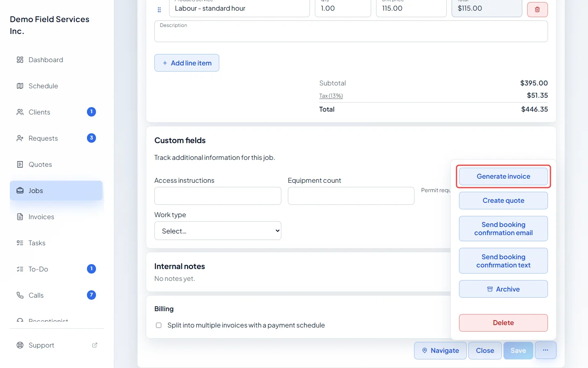
Task: Click the To-Do badge showing 1
Action: click(x=91, y=269)
